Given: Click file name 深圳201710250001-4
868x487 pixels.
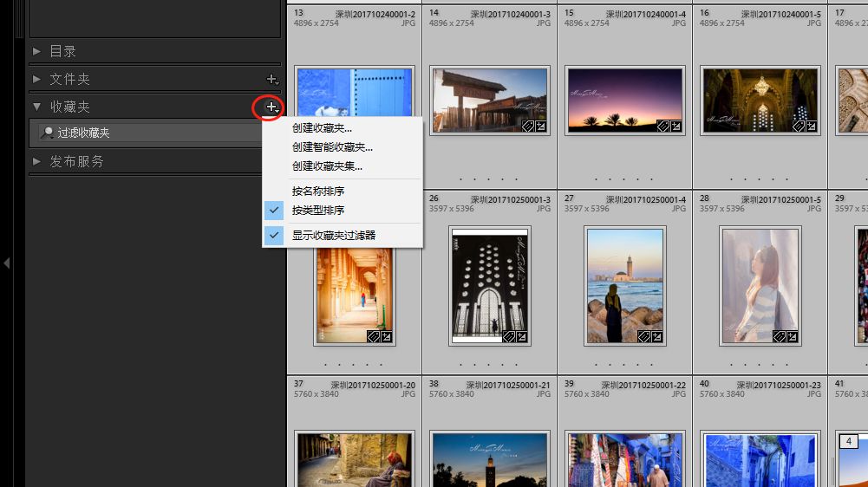Looking at the screenshot, I should point(645,199).
